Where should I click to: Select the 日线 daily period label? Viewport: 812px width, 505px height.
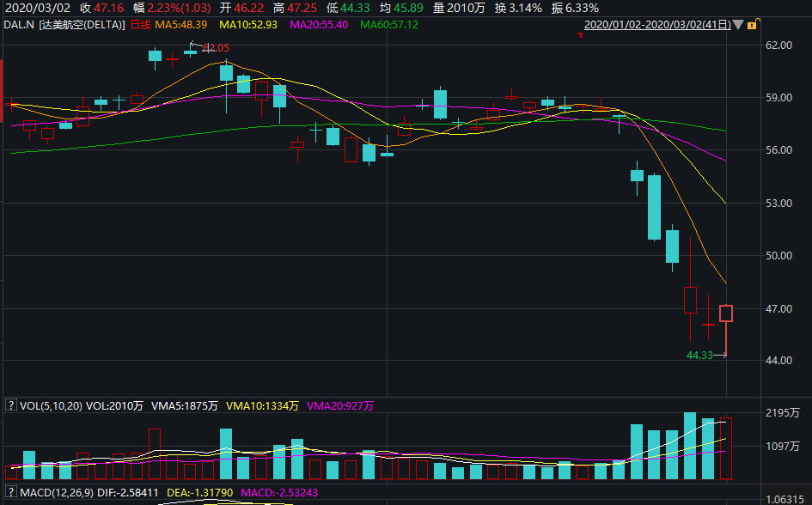140,24
